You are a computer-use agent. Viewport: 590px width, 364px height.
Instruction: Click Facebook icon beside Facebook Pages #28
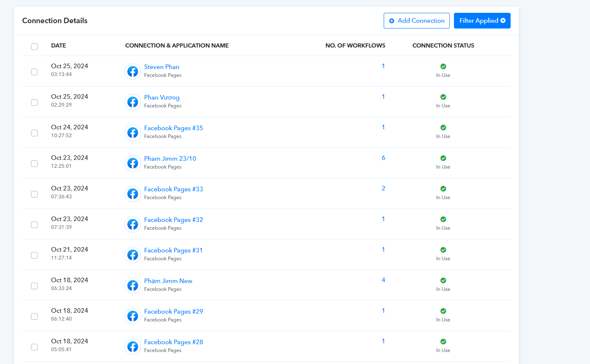(133, 347)
